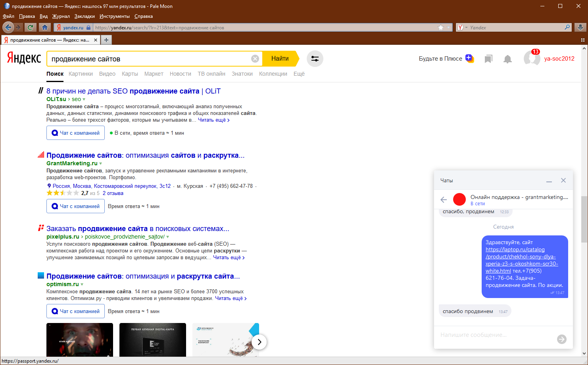Go back with the browser back arrow
The width and height of the screenshot is (588, 365).
8,27
